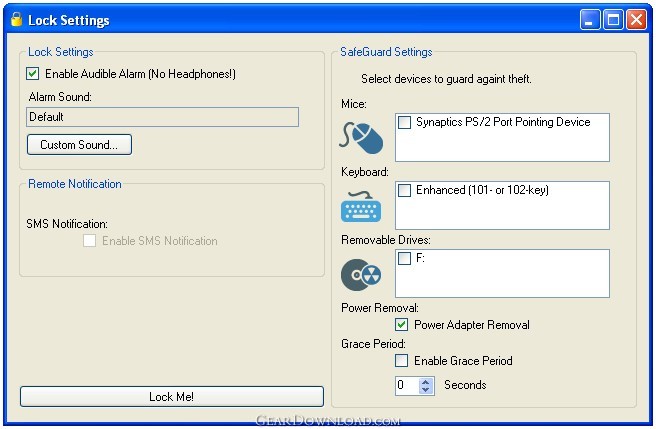Click the Custom Sound... button
Image resolution: width=656 pixels, height=429 pixels.
(79, 144)
